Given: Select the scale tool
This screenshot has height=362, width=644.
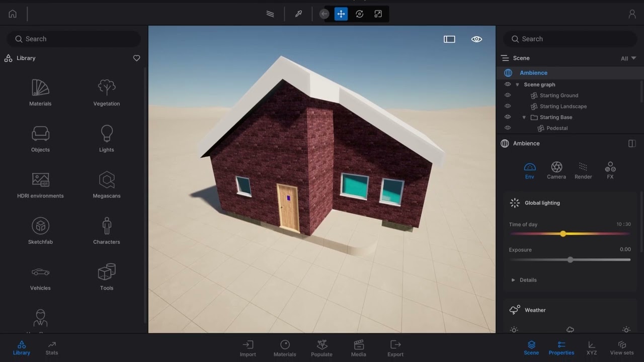Looking at the screenshot, I should 378,14.
